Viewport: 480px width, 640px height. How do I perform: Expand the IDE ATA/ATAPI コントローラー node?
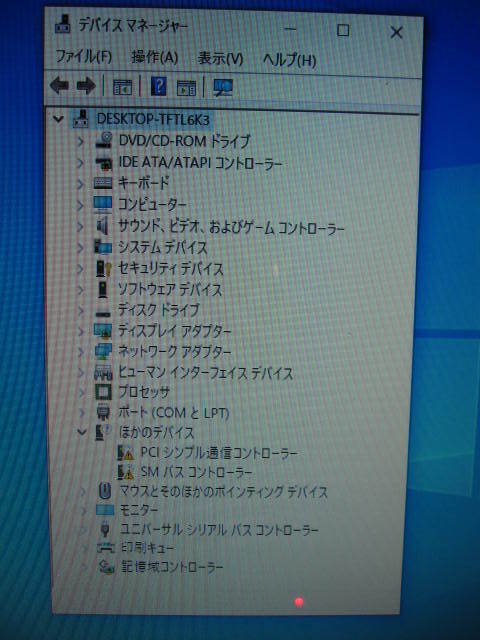click(x=81, y=163)
